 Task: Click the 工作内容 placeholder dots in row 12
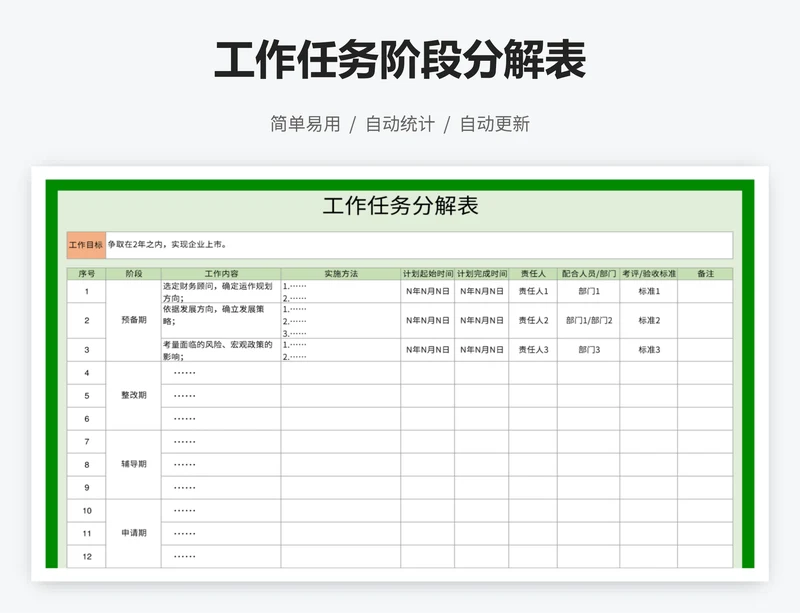[184, 556]
